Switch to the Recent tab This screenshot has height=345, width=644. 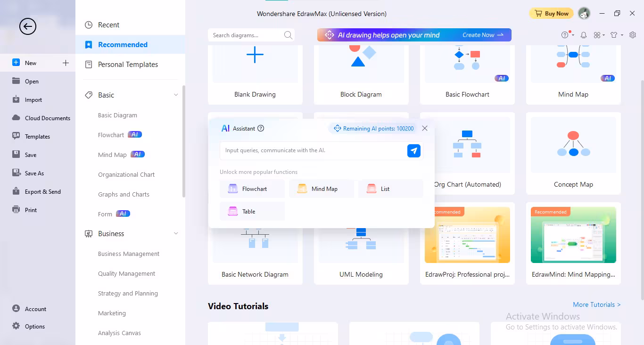coord(108,25)
